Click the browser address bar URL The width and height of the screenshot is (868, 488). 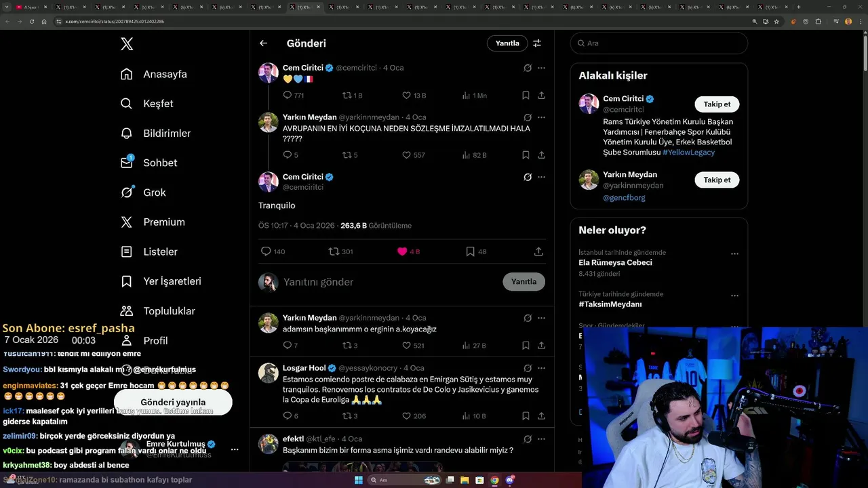pyautogui.click(x=114, y=22)
